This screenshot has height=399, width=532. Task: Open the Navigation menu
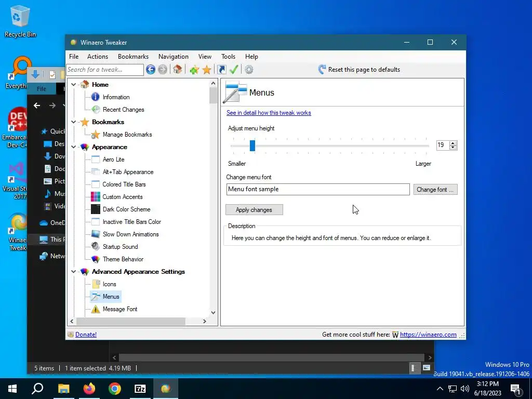click(x=174, y=57)
